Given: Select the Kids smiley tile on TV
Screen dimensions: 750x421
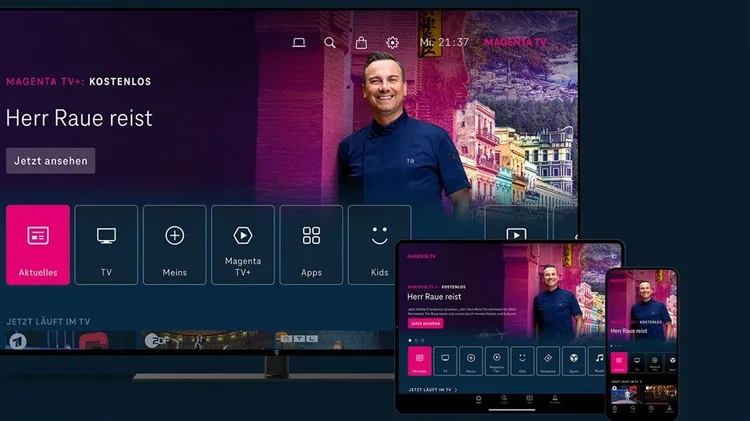Looking at the screenshot, I should [x=379, y=245].
